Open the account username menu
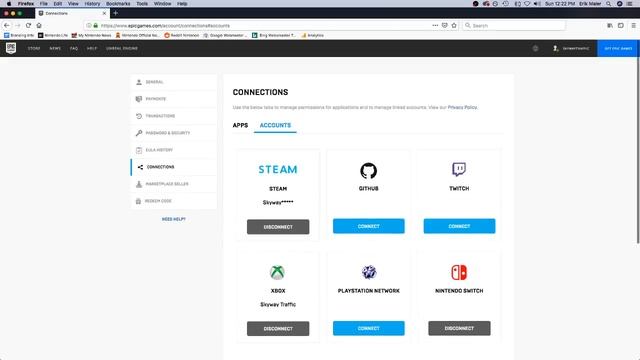Viewport: 640px width, 360px height. [571, 48]
